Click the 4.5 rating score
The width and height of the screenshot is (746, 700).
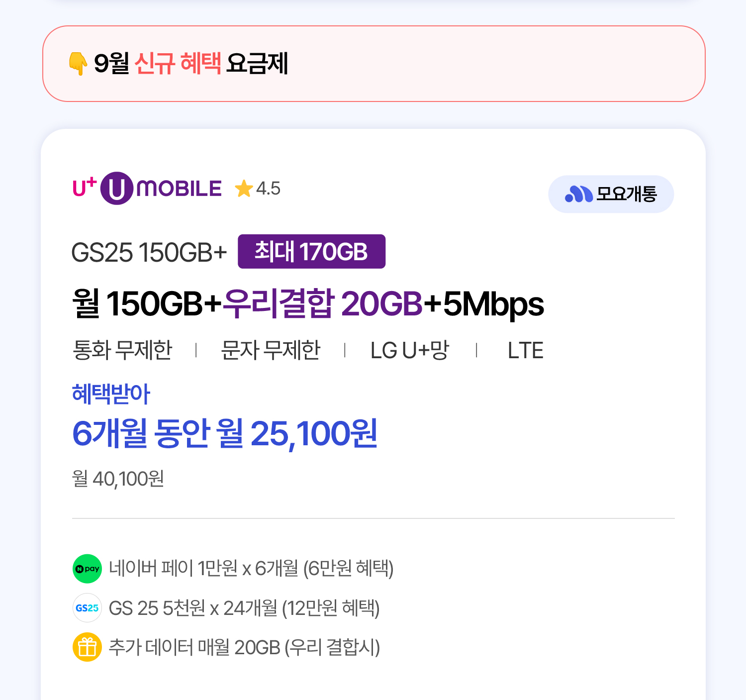(x=268, y=189)
